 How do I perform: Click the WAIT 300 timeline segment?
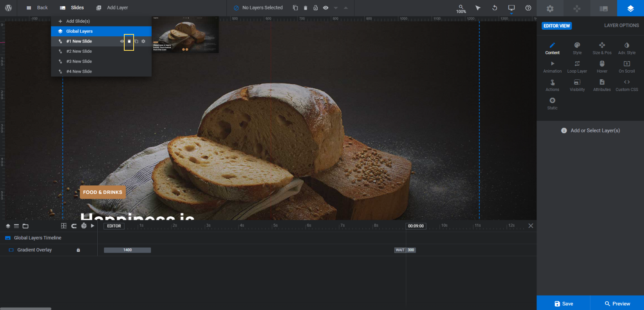(x=405, y=250)
